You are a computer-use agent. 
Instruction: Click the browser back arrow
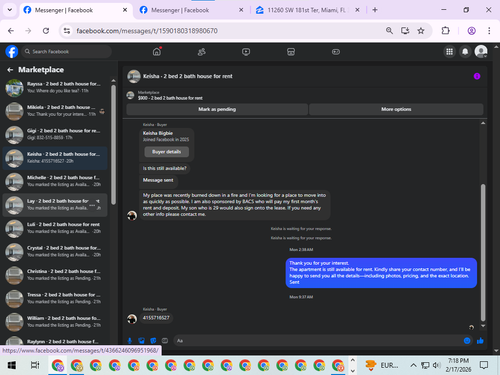(11, 31)
